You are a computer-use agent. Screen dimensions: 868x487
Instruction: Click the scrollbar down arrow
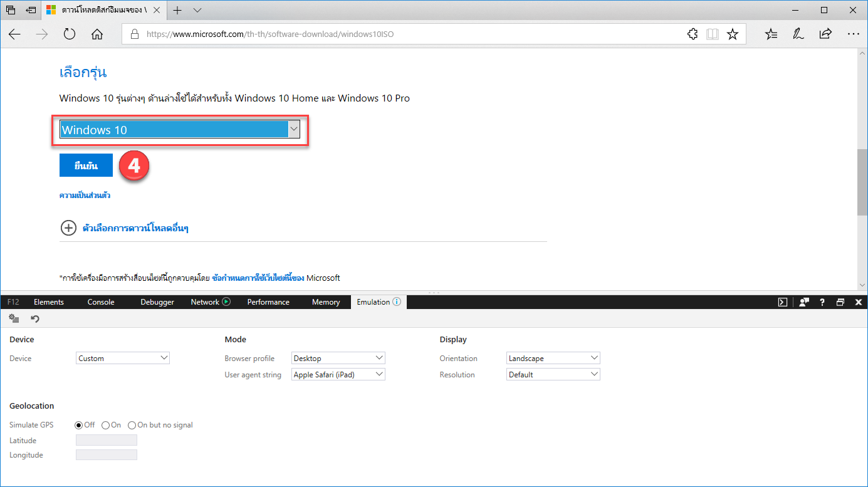click(x=862, y=285)
